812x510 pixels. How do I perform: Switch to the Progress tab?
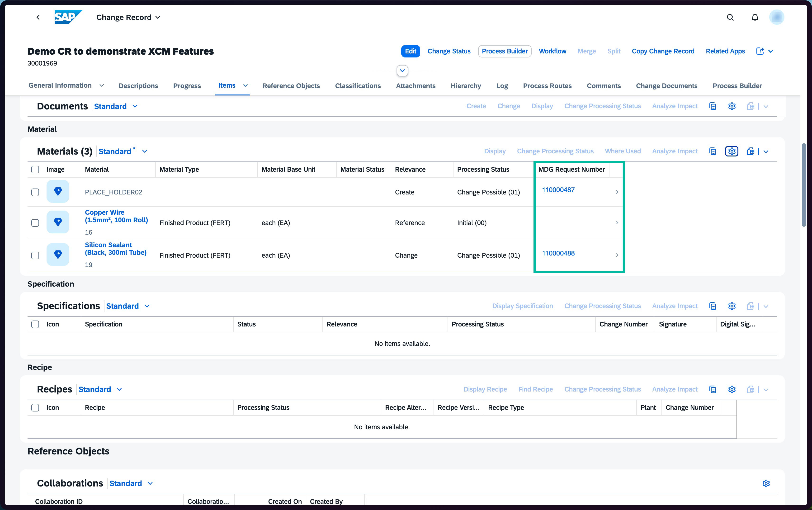click(187, 86)
